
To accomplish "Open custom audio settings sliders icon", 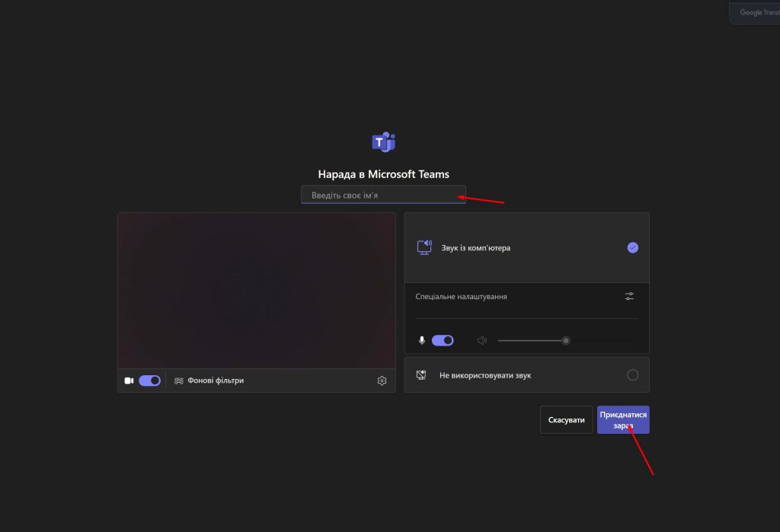I will point(629,296).
